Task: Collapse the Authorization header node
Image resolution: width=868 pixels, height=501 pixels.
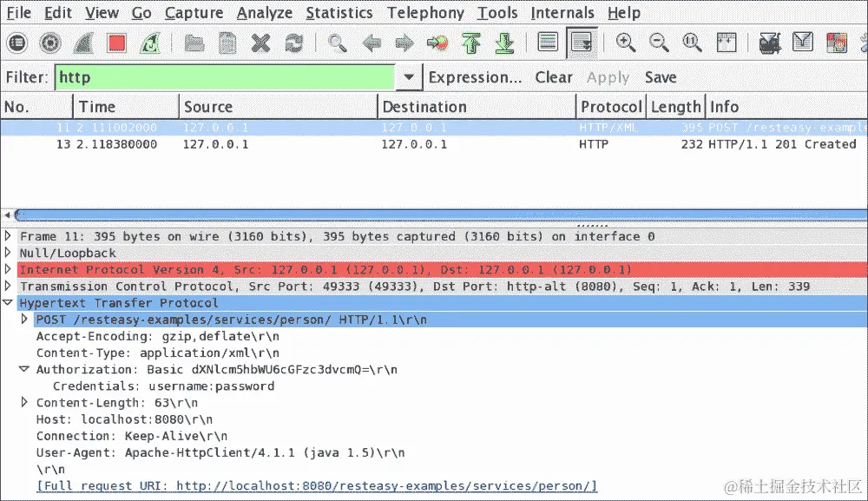Action: [24, 369]
